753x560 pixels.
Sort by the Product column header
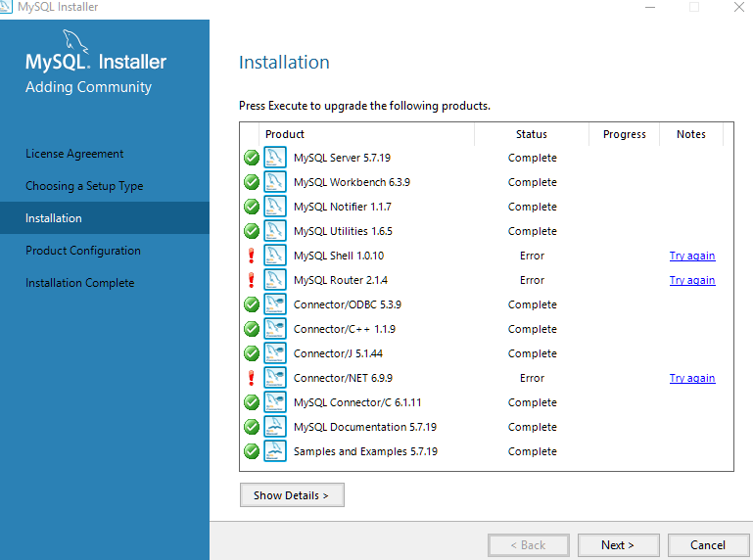tap(366, 134)
